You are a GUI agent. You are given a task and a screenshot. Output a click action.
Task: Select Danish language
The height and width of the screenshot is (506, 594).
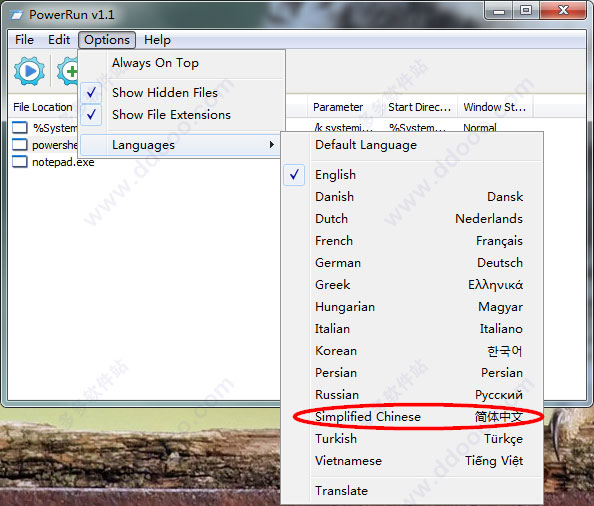pos(412,197)
